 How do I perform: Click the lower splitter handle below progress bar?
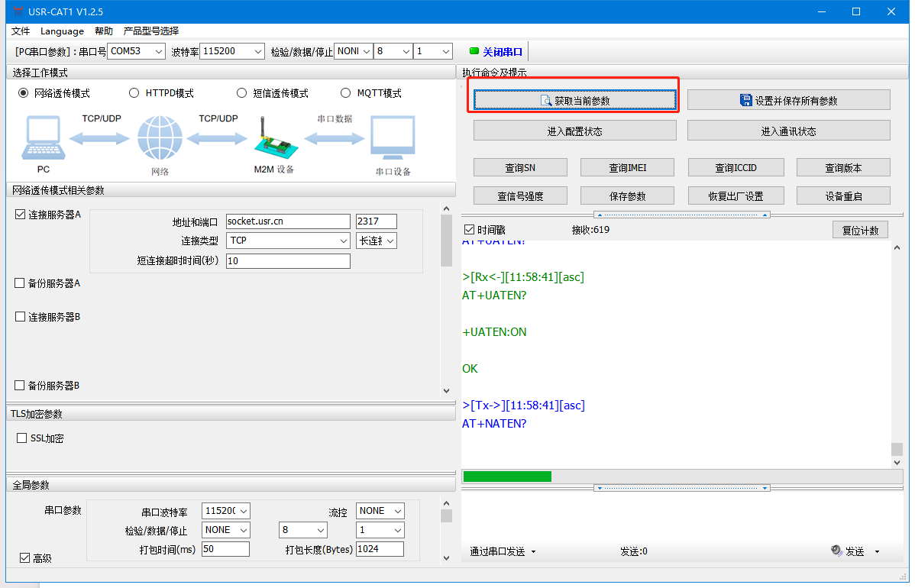click(x=681, y=488)
